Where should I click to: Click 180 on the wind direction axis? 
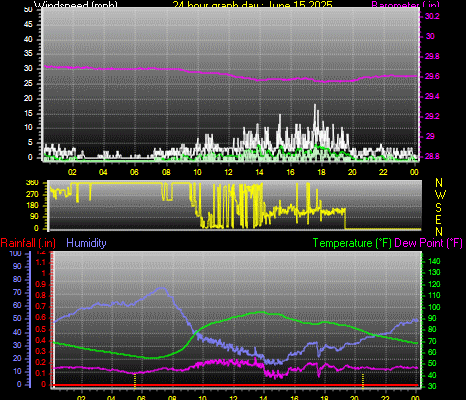click(x=32, y=205)
